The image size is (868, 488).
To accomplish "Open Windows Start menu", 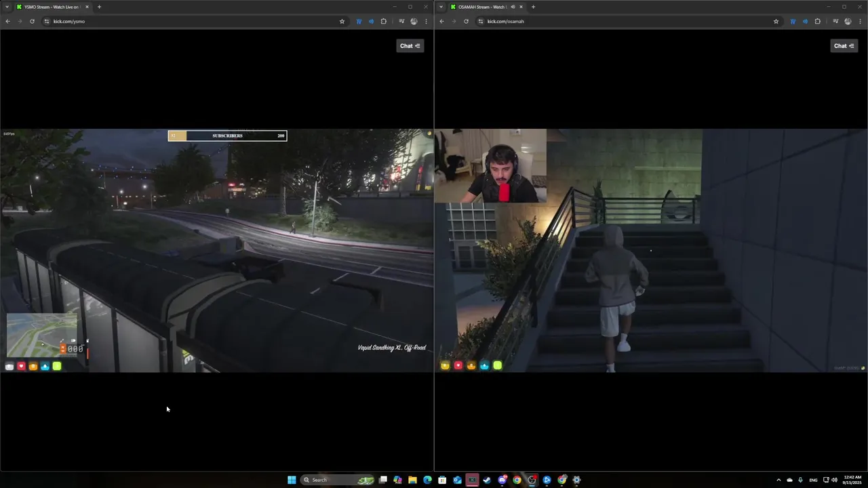I will [292, 480].
